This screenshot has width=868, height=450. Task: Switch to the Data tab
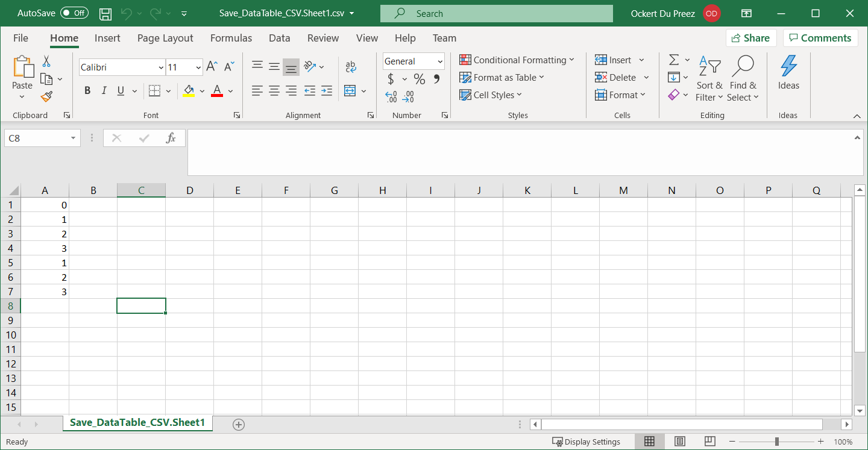click(x=280, y=38)
